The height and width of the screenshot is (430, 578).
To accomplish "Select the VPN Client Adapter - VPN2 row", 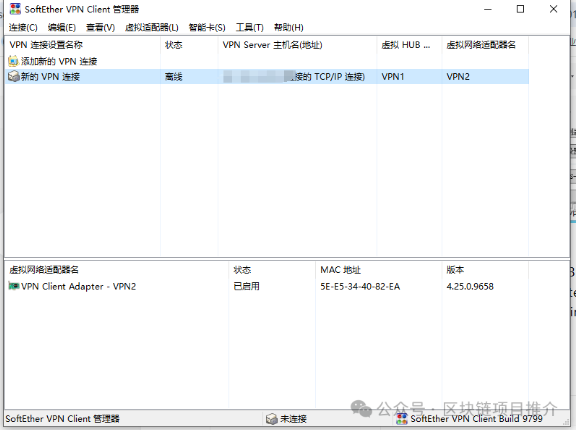I will (267, 286).
